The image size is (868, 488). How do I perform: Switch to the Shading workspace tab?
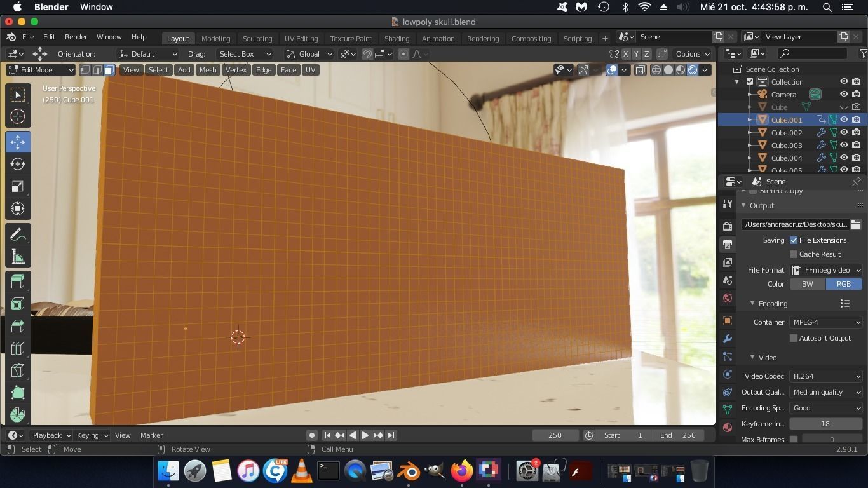[x=397, y=38]
